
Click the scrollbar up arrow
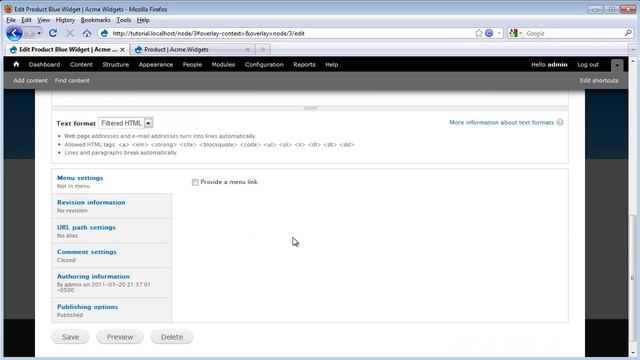633,60
